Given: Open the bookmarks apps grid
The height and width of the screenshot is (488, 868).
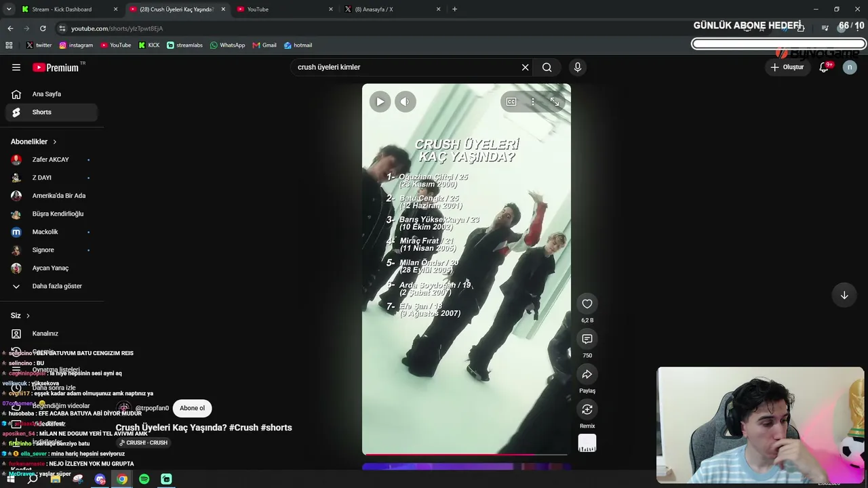Looking at the screenshot, I should pyautogui.click(x=9, y=45).
